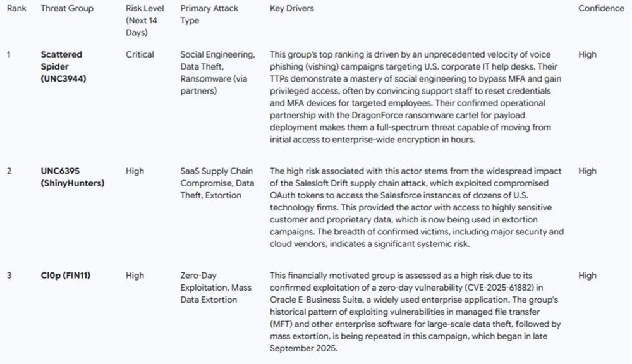
Task: Click the Social Engineering attack type cell
Action: (x=217, y=73)
